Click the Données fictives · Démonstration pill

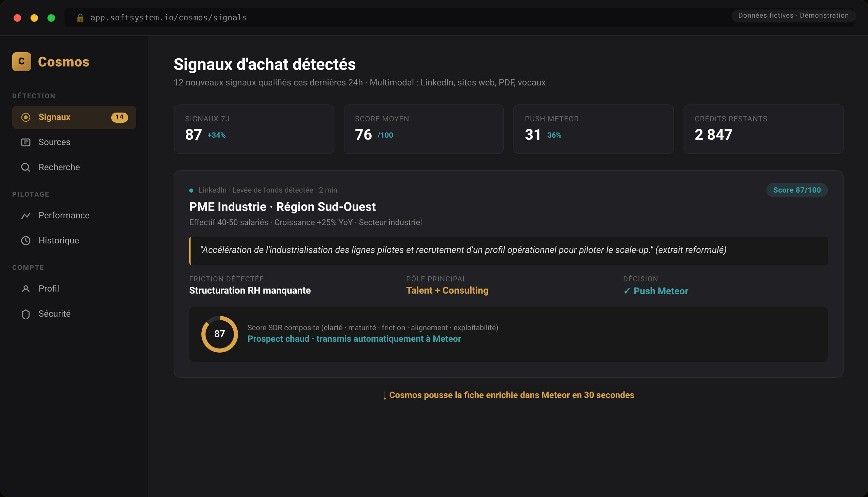(x=793, y=16)
